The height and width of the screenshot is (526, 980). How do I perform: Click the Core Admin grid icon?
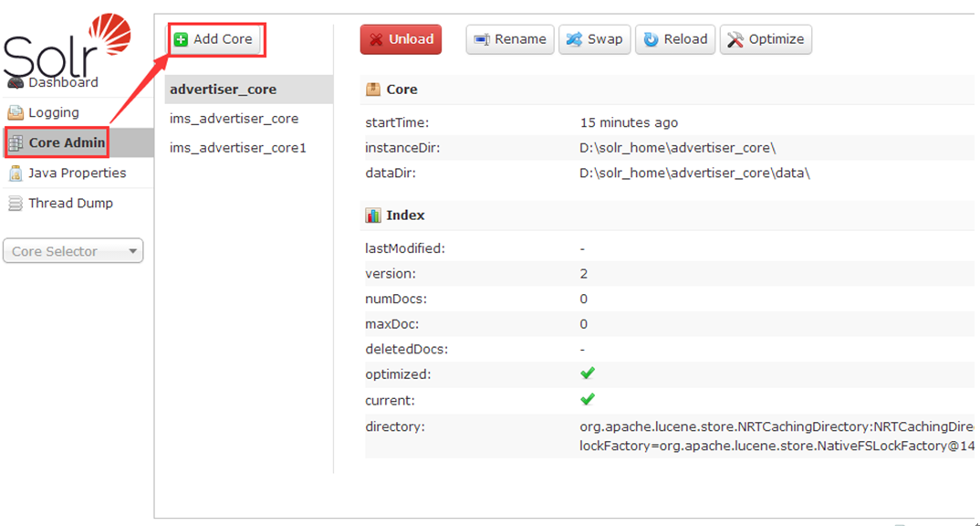coord(16,142)
